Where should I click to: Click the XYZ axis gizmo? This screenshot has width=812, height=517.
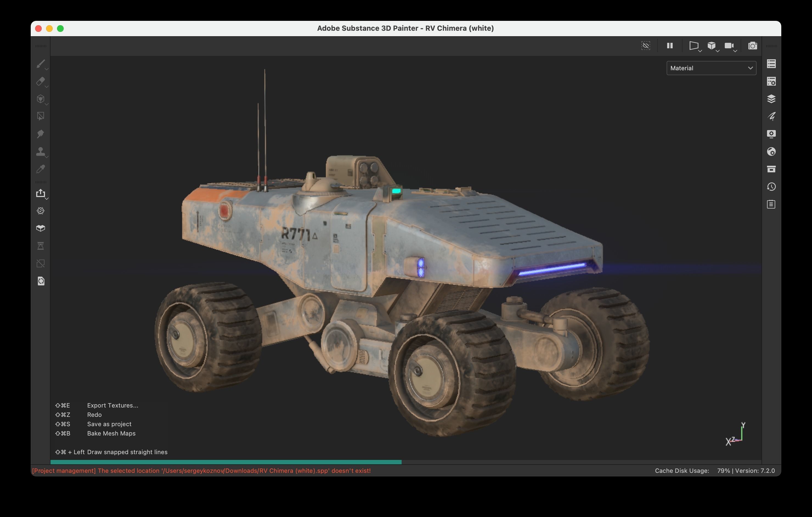(x=735, y=434)
